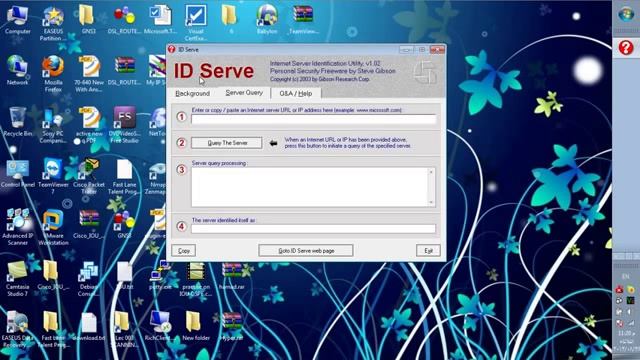Click the server URL or IP input field
The height and width of the screenshot is (360, 640).
pyautogui.click(x=313, y=119)
